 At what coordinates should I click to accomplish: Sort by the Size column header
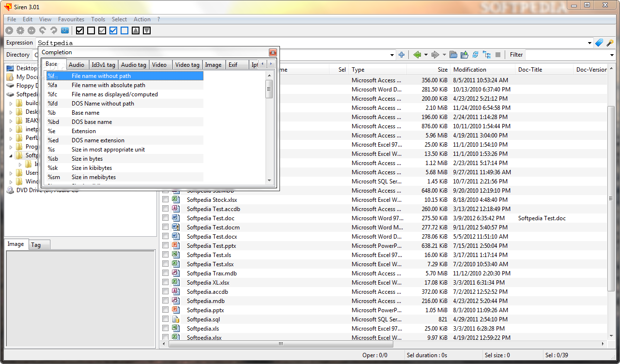(x=429, y=70)
